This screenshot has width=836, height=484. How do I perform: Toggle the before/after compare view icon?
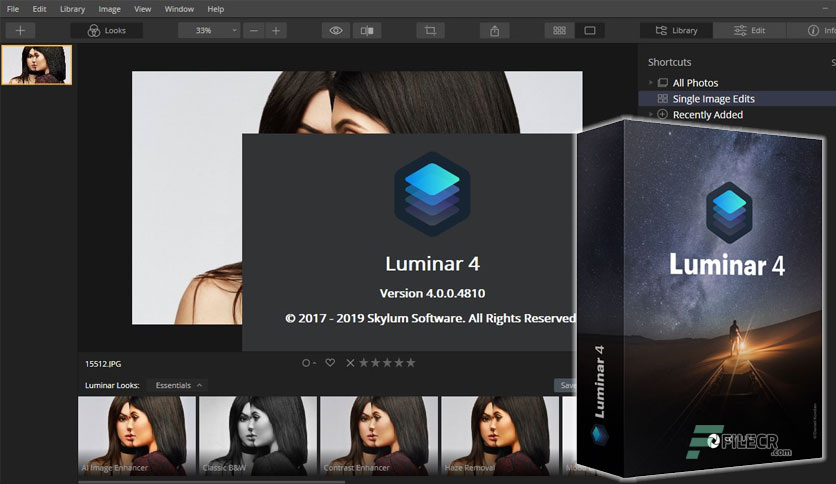coord(367,30)
